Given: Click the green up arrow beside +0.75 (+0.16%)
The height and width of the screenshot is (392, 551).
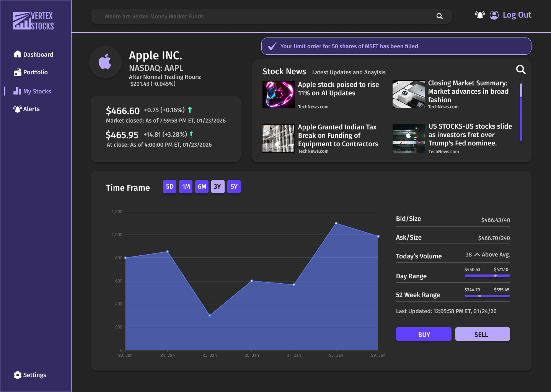Looking at the screenshot, I should (x=190, y=110).
